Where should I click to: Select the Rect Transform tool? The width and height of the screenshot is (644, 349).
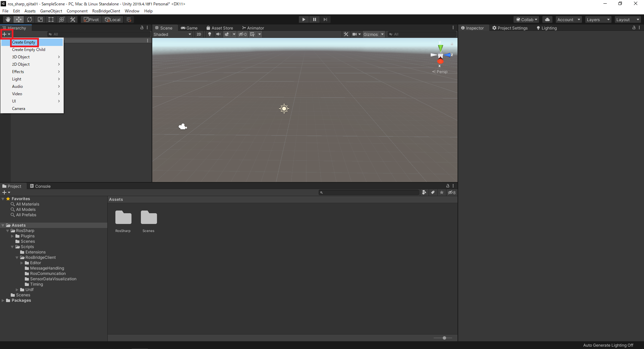point(51,19)
